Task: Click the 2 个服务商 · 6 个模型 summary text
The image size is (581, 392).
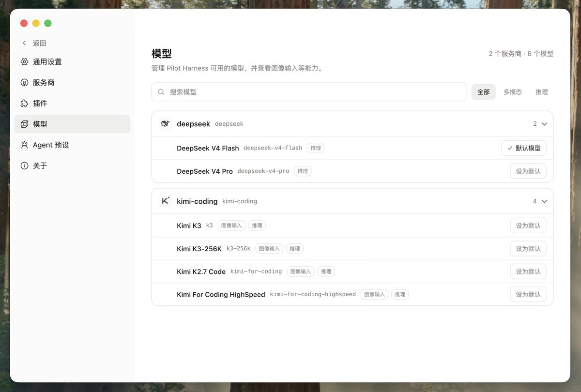Action: (x=521, y=54)
